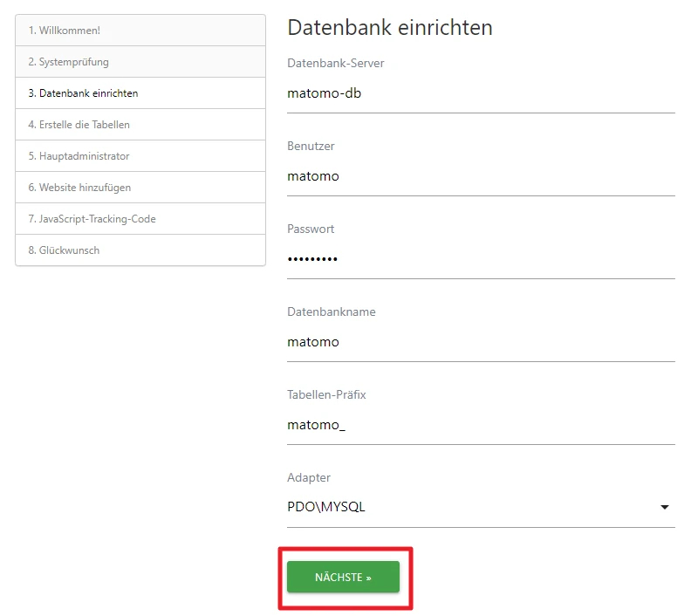This screenshot has height=616, width=691.
Task: Click the Datenbank-Server field label
Action: (x=335, y=63)
